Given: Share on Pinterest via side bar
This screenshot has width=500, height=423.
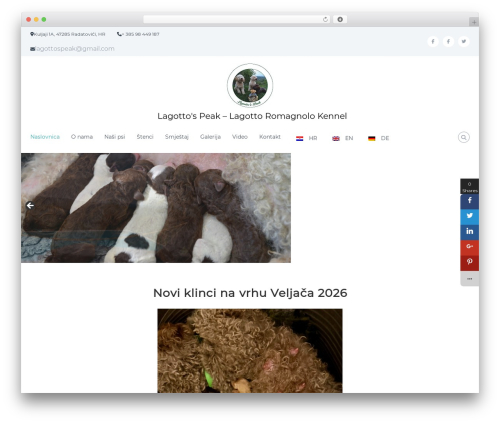Looking at the screenshot, I should (x=470, y=263).
